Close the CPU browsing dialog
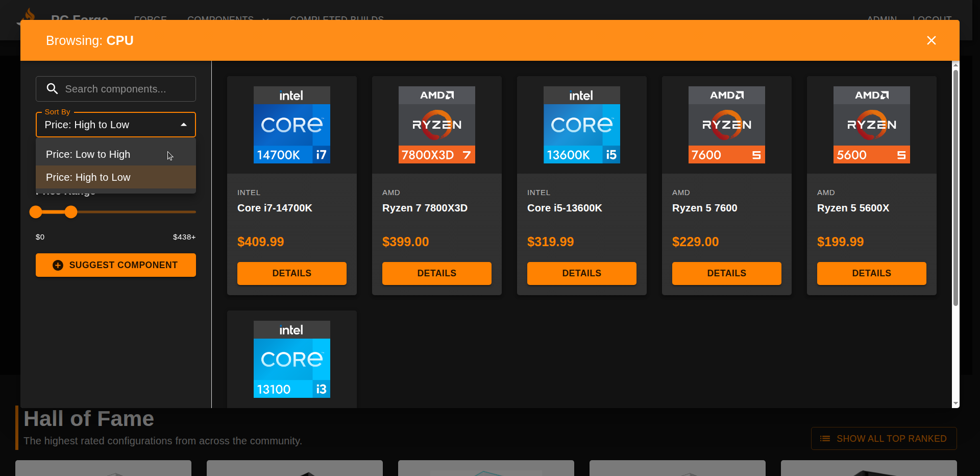980x476 pixels. tap(931, 40)
